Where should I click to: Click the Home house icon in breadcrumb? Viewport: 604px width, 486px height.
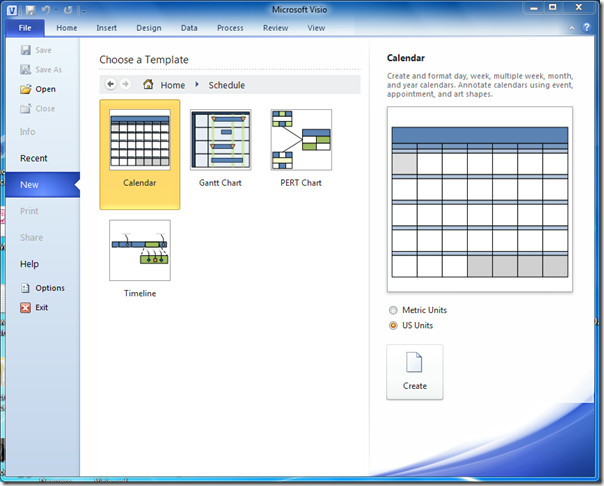pos(148,84)
